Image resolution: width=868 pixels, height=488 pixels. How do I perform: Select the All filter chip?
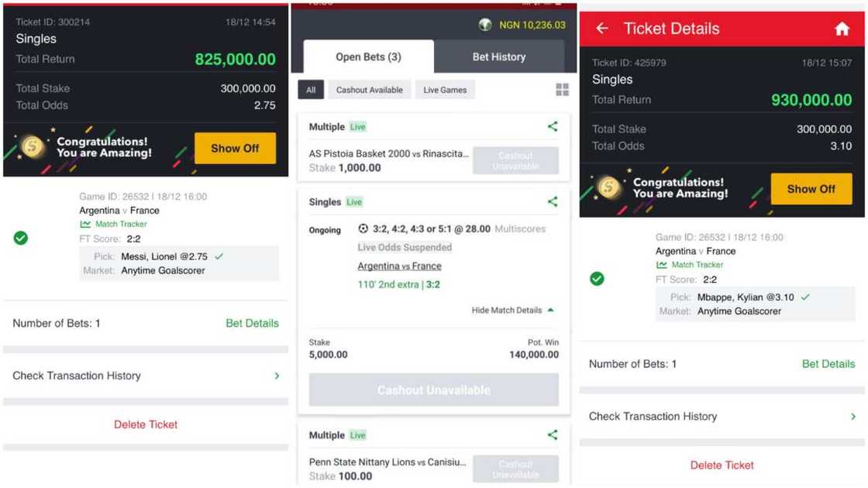311,90
